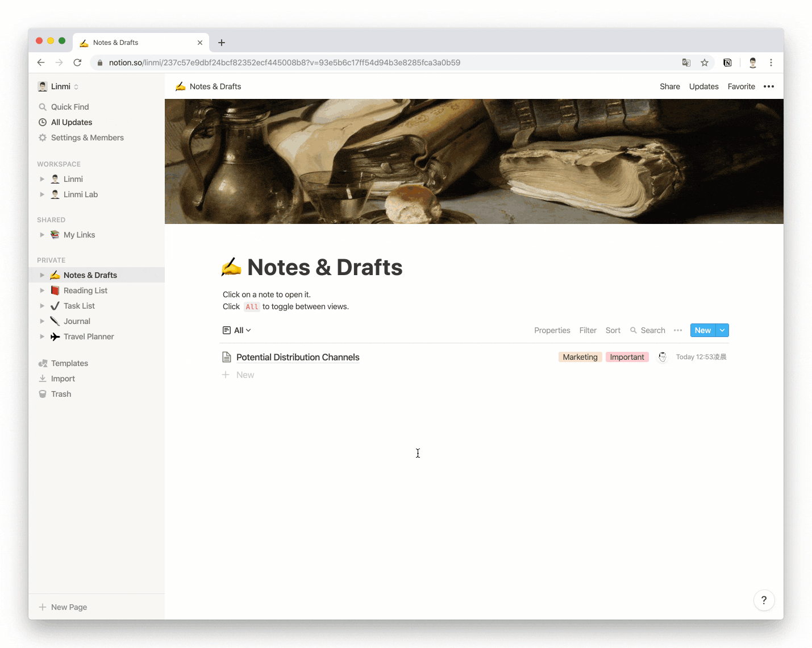Expand the My Links page toggle
Image resolution: width=812 pixels, height=648 pixels.
pos(42,235)
